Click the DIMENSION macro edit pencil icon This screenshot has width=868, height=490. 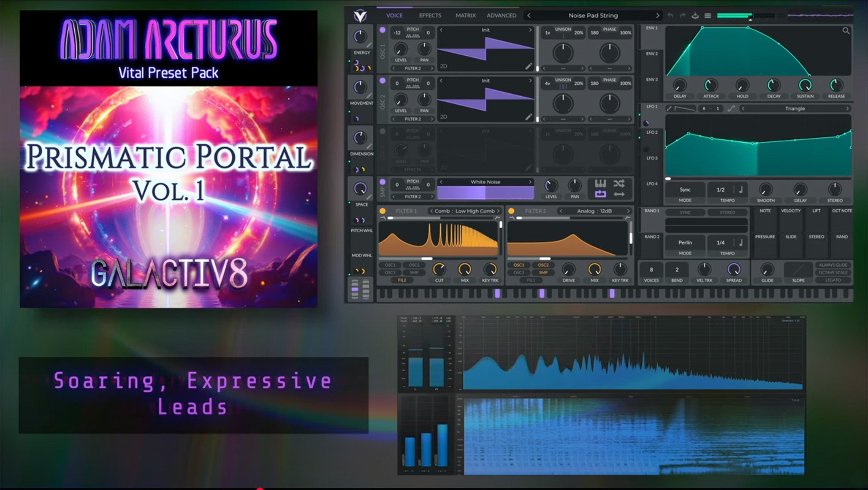click(x=369, y=146)
